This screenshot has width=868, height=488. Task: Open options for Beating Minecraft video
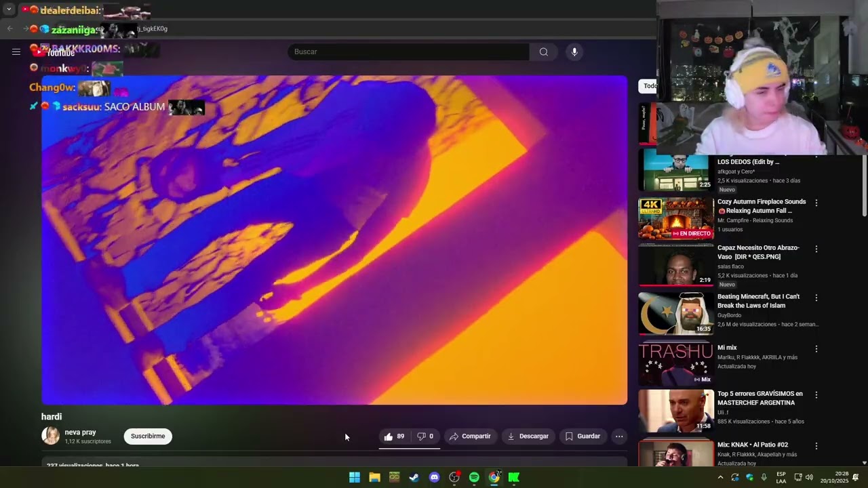(x=816, y=298)
